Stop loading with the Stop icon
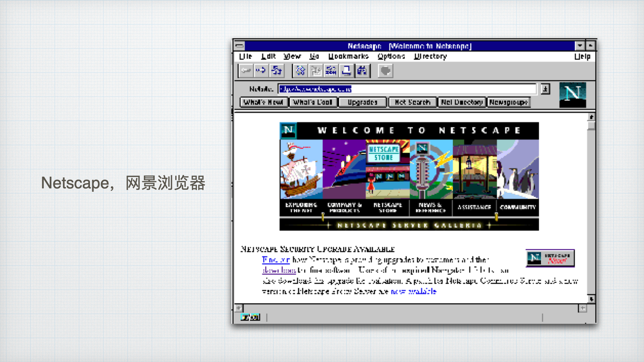The height and width of the screenshot is (362, 644). click(385, 71)
